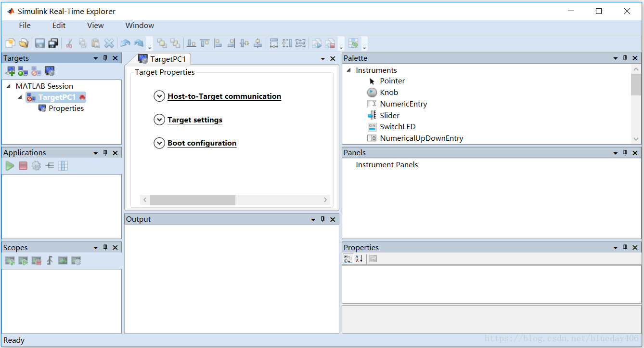This screenshot has height=348, width=644.
Task: Click the Undo arrow icon
Action: click(x=125, y=43)
